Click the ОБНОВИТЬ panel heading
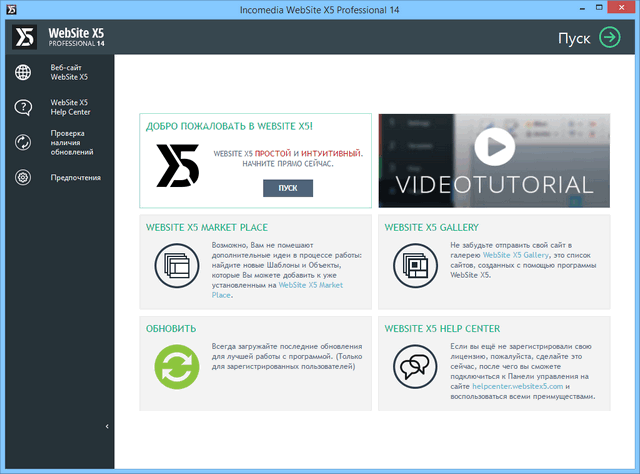The image size is (640, 474). click(x=171, y=328)
